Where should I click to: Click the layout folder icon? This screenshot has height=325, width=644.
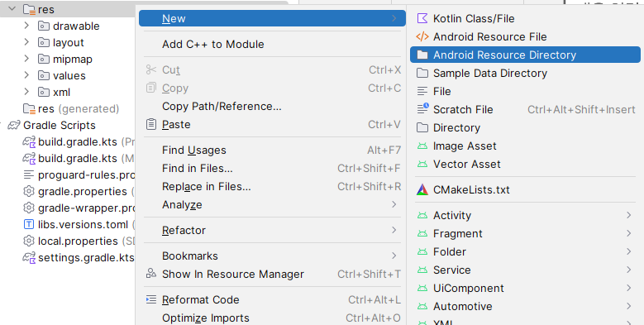(x=44, y=42)
